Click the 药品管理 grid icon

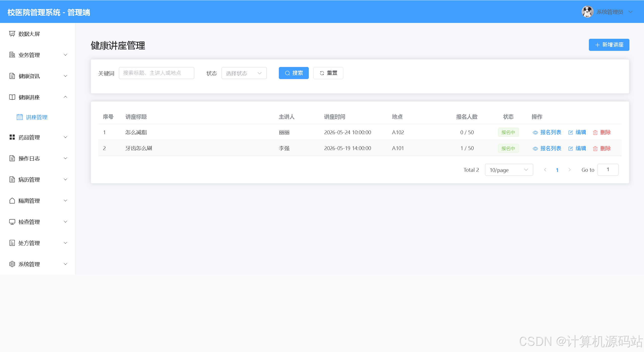pos(12,137)
